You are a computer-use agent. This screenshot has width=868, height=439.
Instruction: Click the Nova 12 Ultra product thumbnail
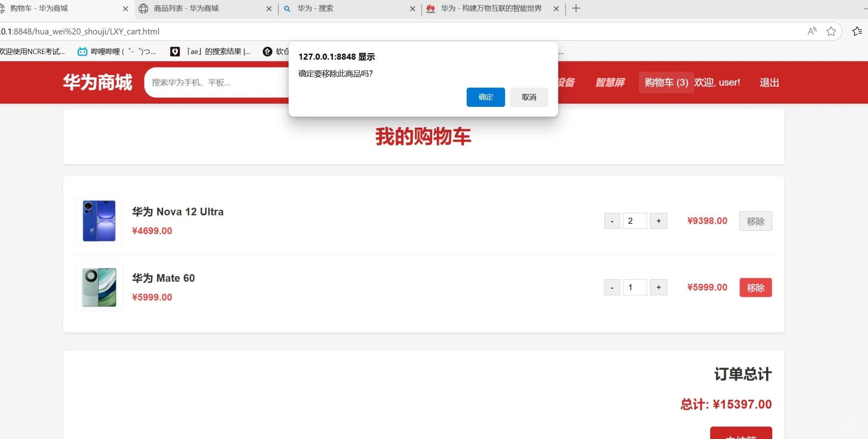(98, 221)
